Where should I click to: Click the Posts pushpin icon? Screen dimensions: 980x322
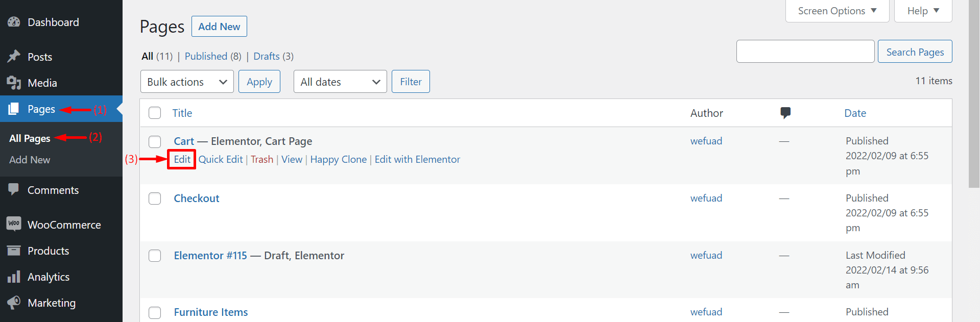coord(14,56)
